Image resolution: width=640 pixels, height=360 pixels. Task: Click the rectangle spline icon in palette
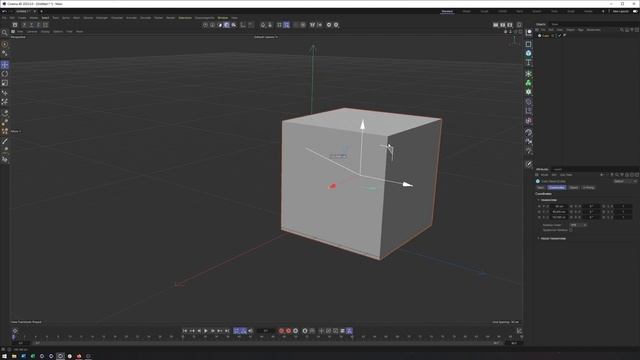click(x=529, y=44)
